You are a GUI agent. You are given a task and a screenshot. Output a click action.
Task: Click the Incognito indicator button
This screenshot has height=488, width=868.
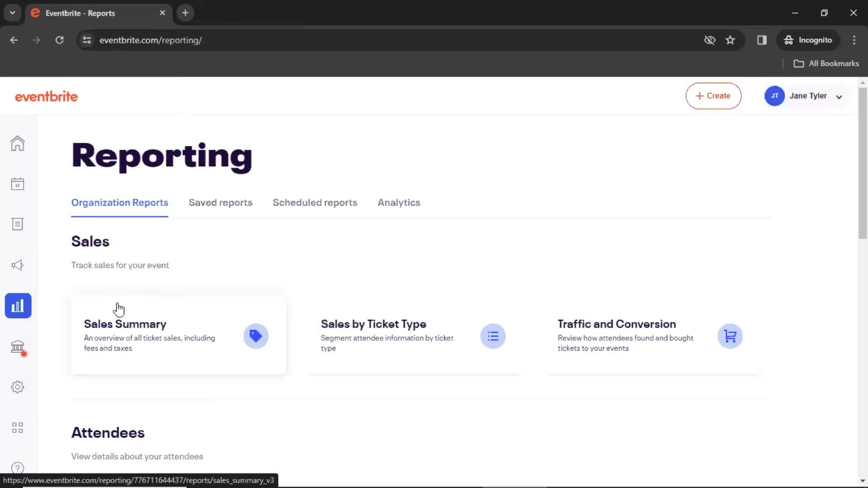coord(808,40)
